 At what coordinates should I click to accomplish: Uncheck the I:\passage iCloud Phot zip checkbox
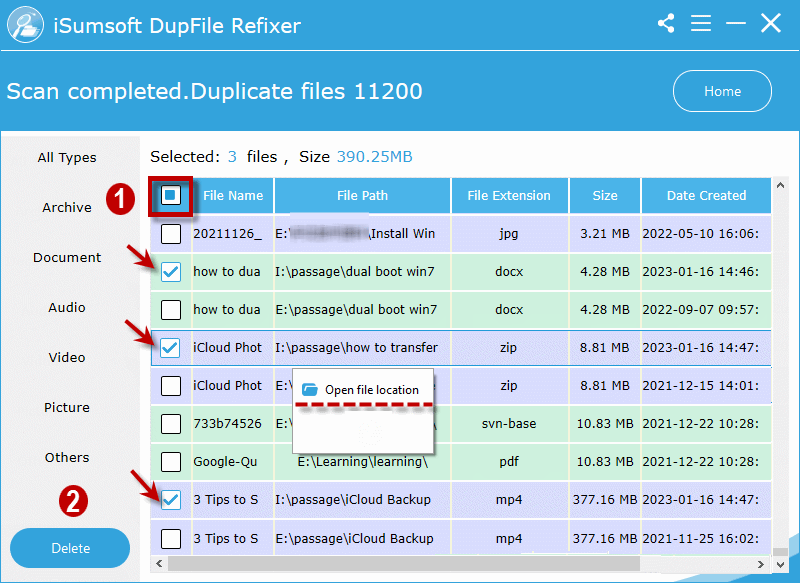pos(171,348)
